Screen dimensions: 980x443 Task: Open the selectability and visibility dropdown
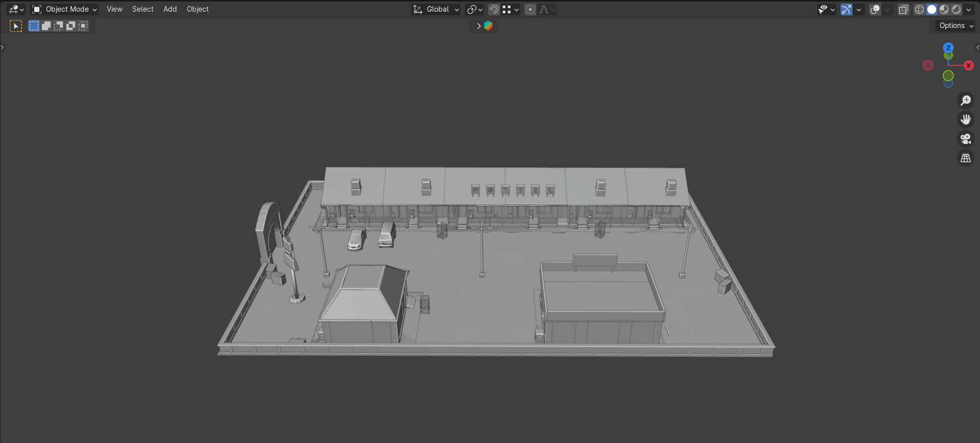coord(826,9)
